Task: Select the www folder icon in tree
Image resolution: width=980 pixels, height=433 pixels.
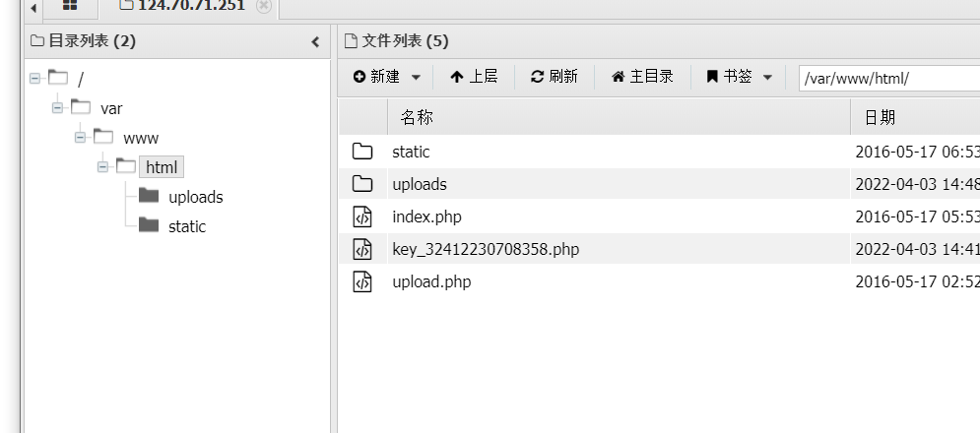Action: tap(103, 136)
